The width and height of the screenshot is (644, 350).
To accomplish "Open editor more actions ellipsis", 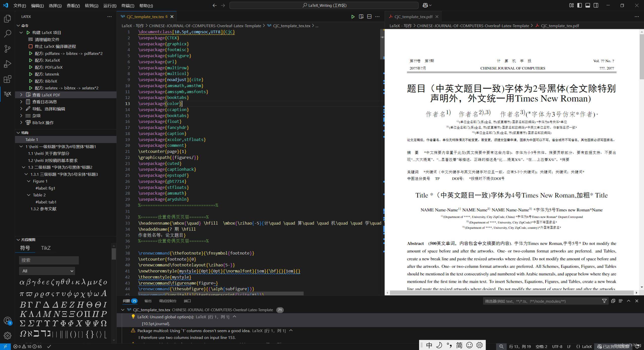I will (x=377, y=17).
